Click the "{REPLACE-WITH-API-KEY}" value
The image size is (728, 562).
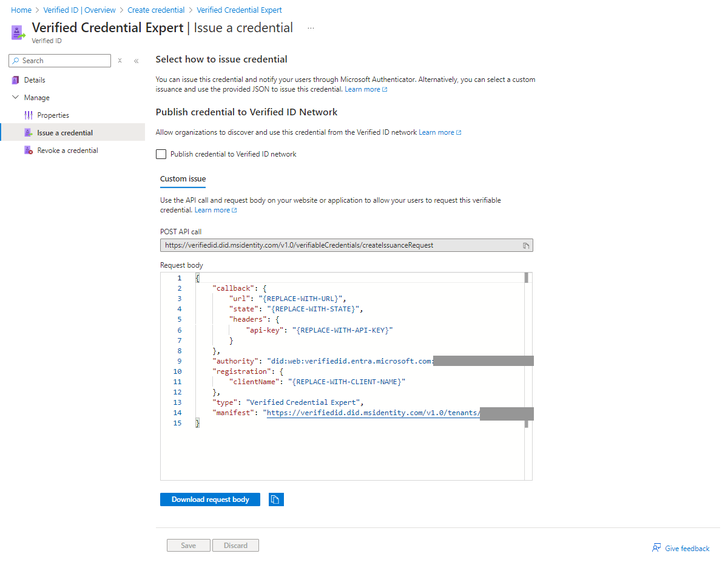tap(343, 330)
